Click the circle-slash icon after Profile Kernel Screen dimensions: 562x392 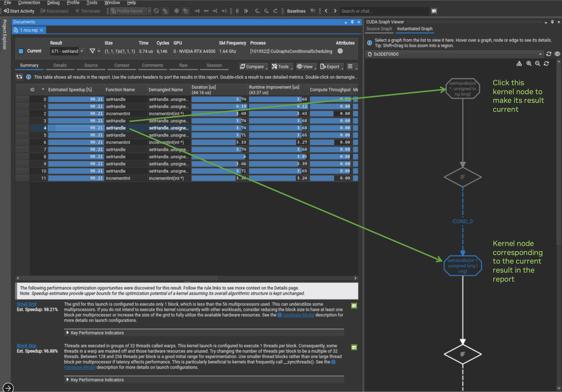pos(156,11)
